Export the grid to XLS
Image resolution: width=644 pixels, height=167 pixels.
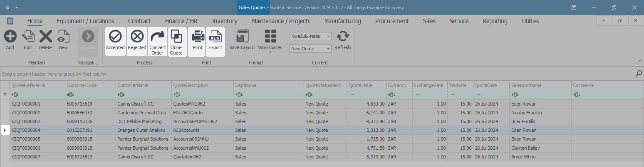point(215,37)
